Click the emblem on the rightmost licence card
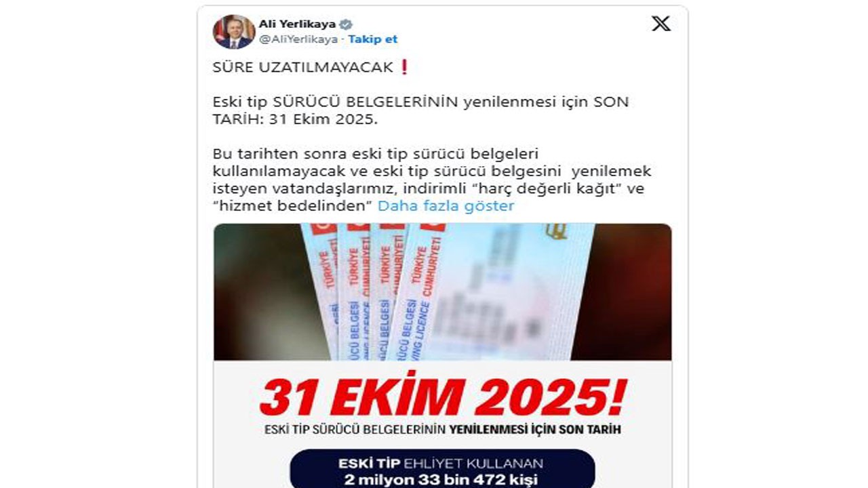 point(557,232)
